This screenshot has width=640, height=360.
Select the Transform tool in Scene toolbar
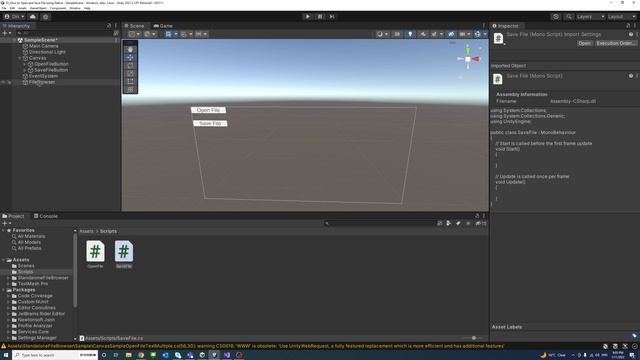coord(130,89)
